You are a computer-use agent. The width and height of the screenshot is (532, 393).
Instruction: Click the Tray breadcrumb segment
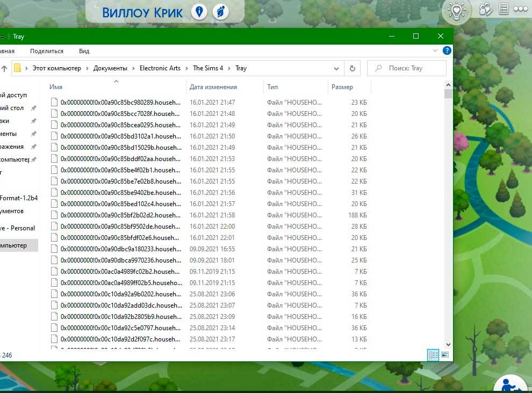click(x=241, y=68)
